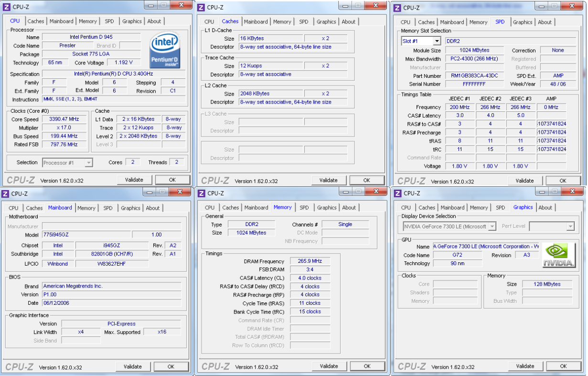The height and width of the screenshot is (376, 588).
Task: Click the 06/12/2006 BIOS date value
Action: pyautogui.click(x=111, y=303)
